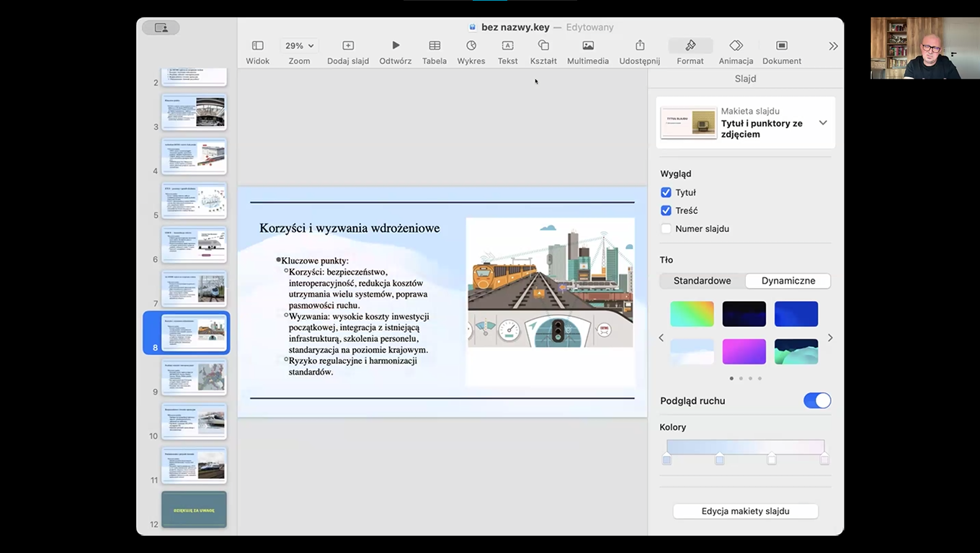The height and width of the screenshot is (553, 980).
Task: Open the Tabela tool in toolbar
Action: (435, 45)
